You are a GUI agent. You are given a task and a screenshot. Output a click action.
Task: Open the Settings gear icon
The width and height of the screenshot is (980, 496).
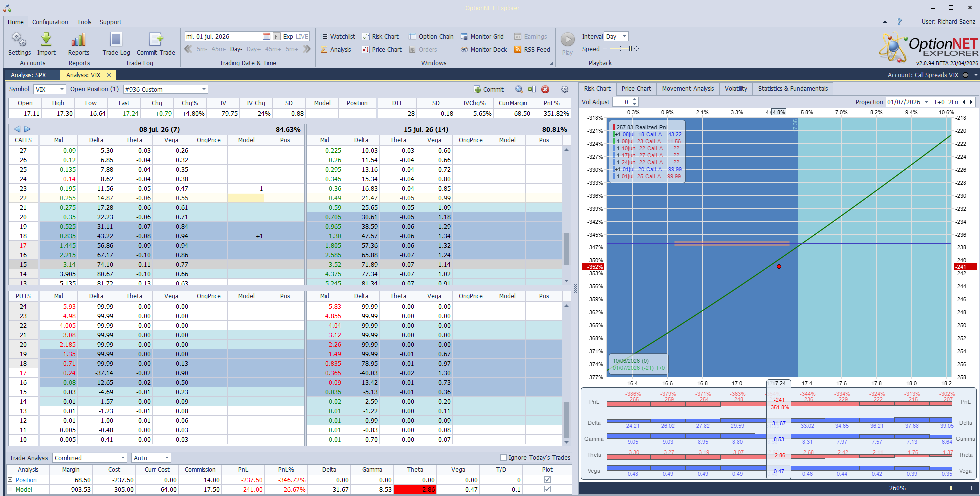tap(19, 40)
